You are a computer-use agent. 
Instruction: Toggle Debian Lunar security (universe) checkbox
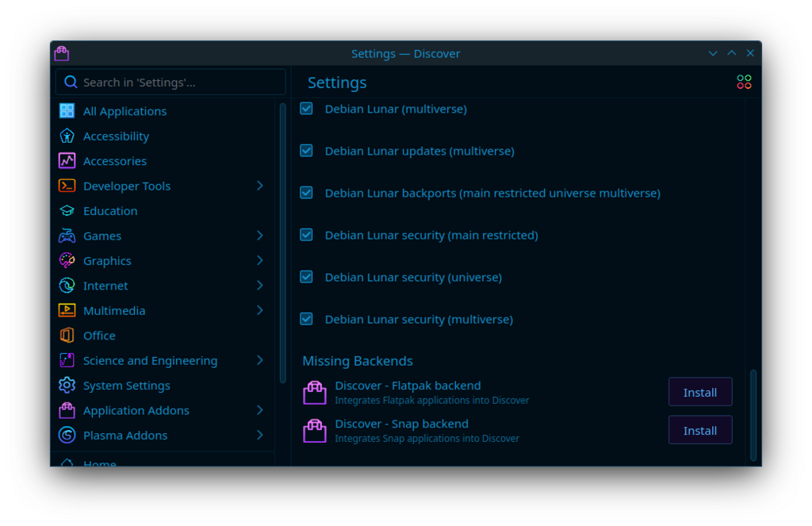click(x=306, y=277)
